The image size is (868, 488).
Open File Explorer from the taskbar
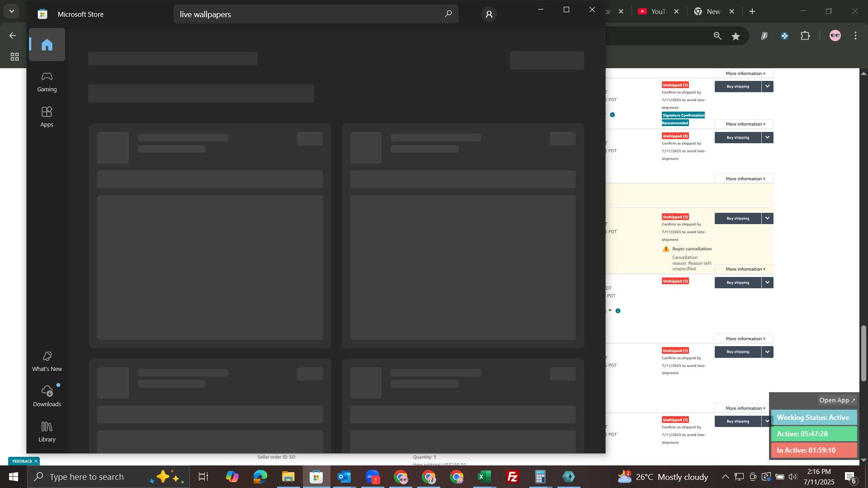click(288, 477)
